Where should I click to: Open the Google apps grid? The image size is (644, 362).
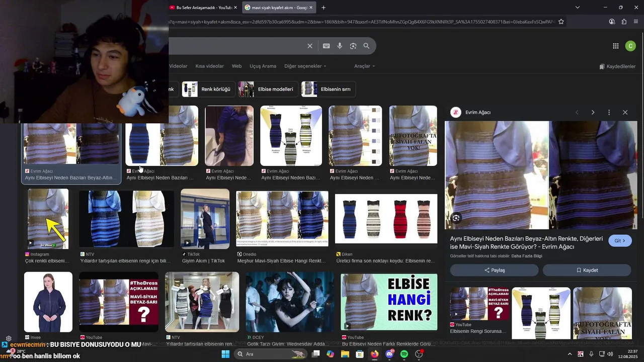[615, 46]
